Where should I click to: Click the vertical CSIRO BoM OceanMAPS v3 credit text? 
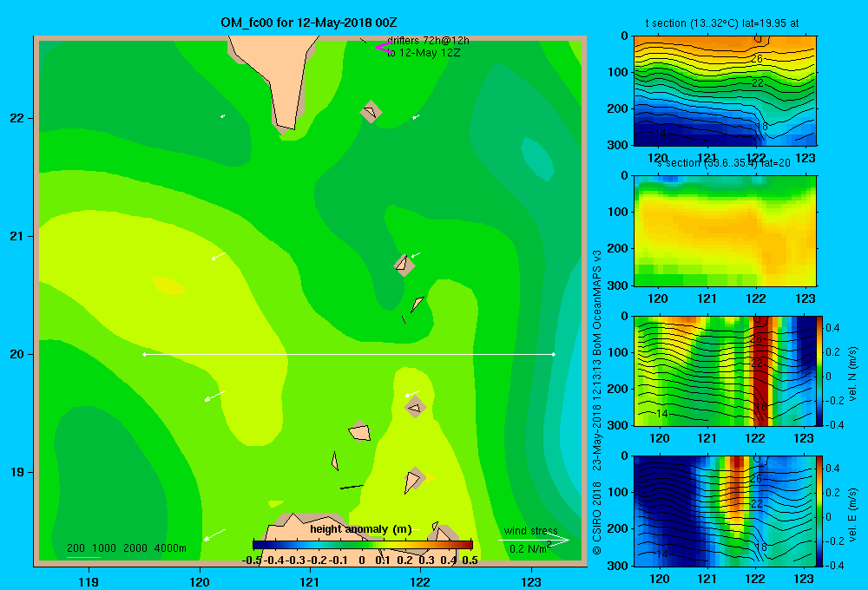coord(597,403)
